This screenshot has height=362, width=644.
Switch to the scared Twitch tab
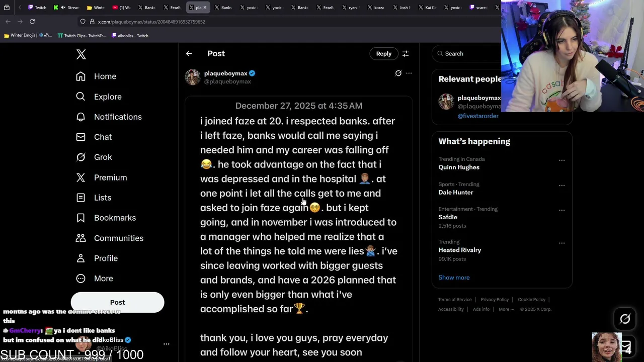[x=478, y=8]
